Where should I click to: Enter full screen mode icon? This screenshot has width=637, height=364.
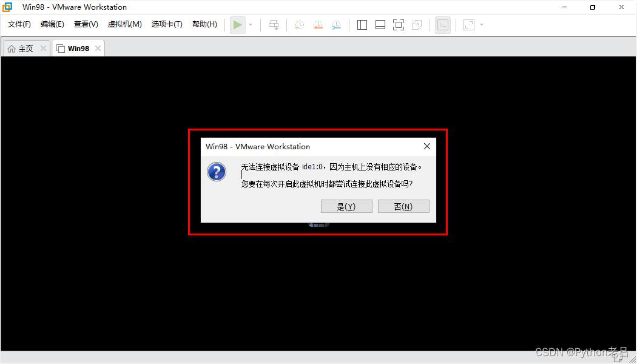pos(399,25)
